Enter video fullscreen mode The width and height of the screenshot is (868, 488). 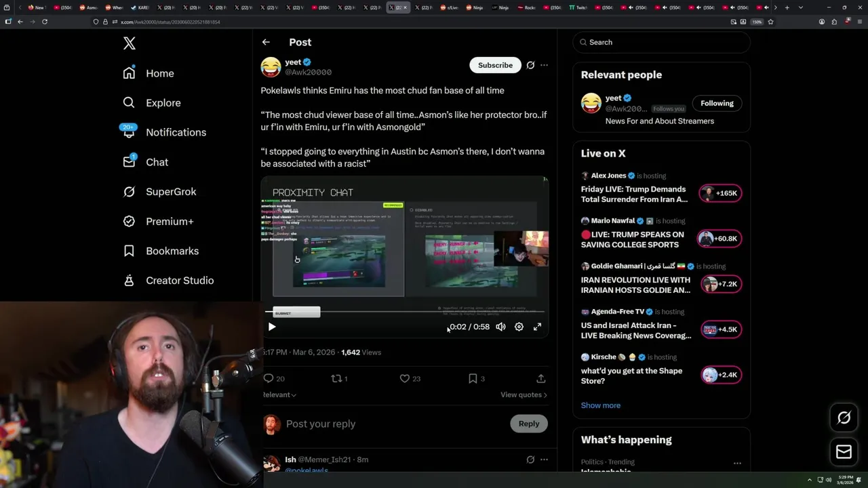537,327
